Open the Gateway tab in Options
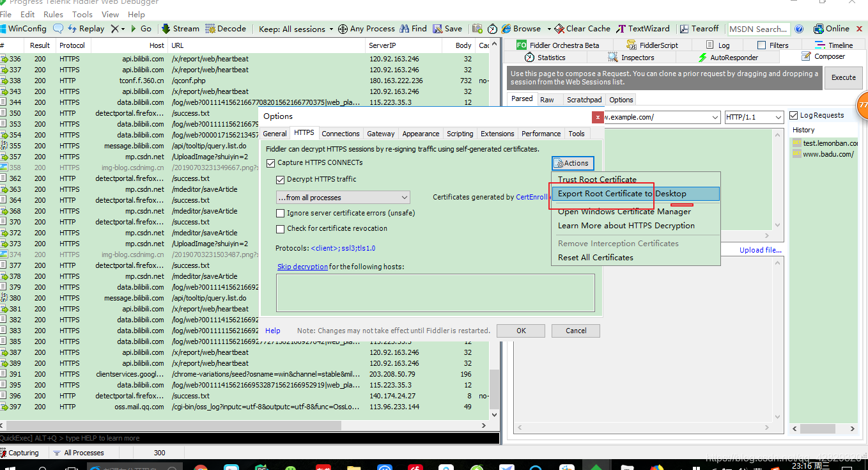 (x=381, y=134)
